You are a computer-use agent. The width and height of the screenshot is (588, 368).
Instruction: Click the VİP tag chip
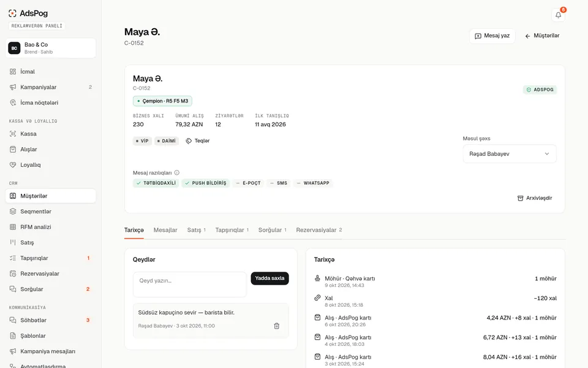[x=142, y=141]
